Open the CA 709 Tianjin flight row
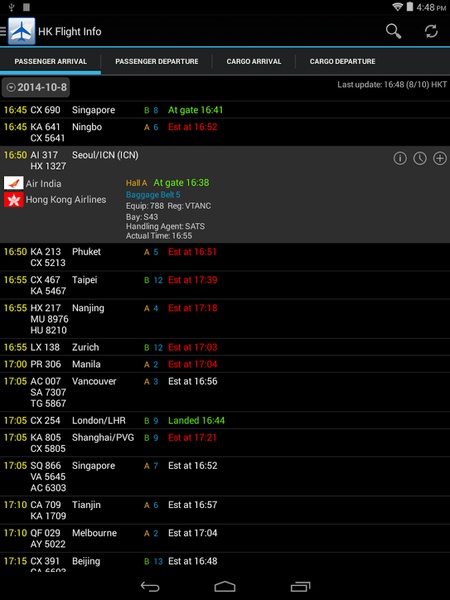 coord(225,510)
